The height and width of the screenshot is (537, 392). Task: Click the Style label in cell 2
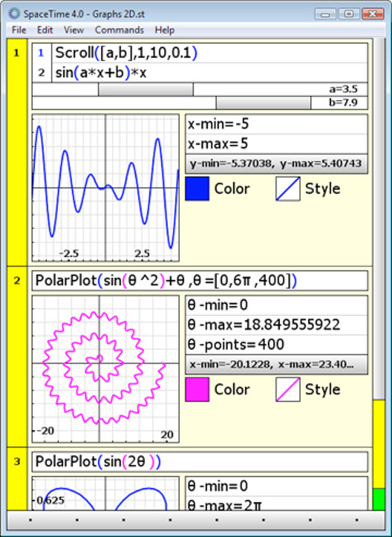[322, 389]
